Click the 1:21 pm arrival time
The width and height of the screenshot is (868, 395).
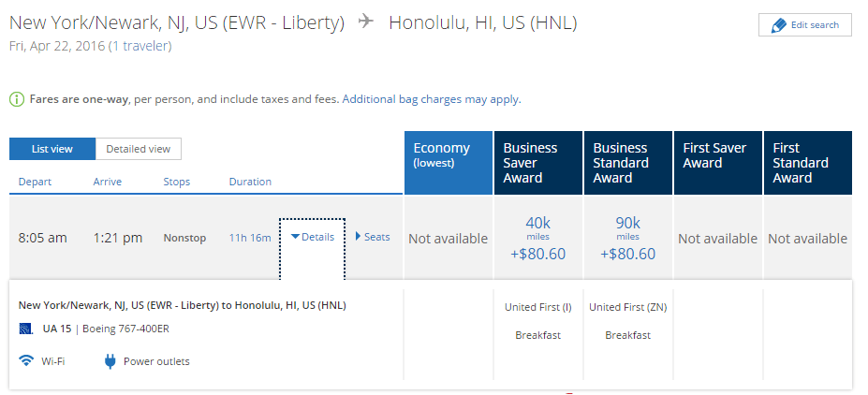tap(118, 238)
